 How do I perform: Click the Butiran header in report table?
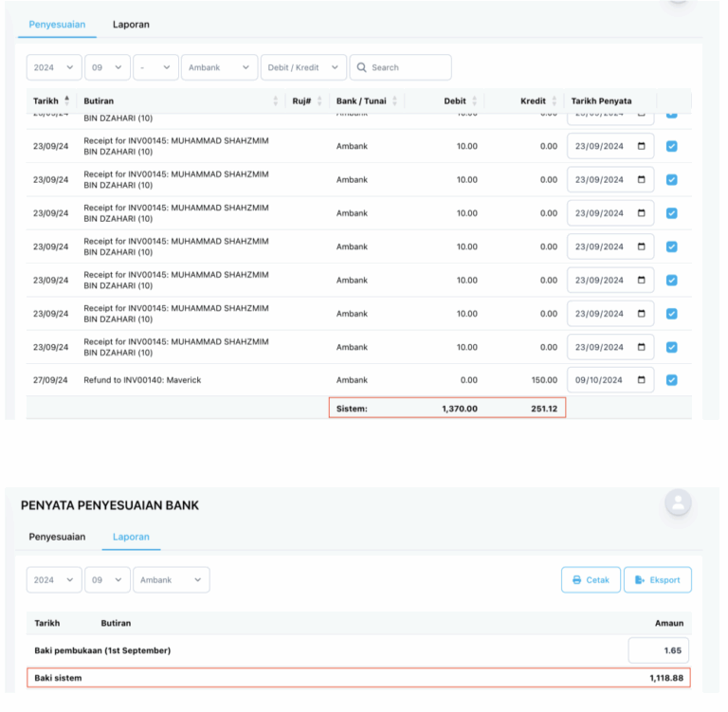116,623
